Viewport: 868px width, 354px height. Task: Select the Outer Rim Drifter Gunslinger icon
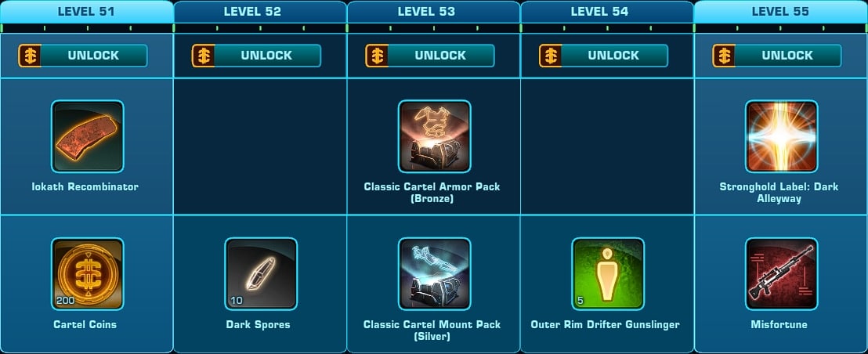(608, 274)
